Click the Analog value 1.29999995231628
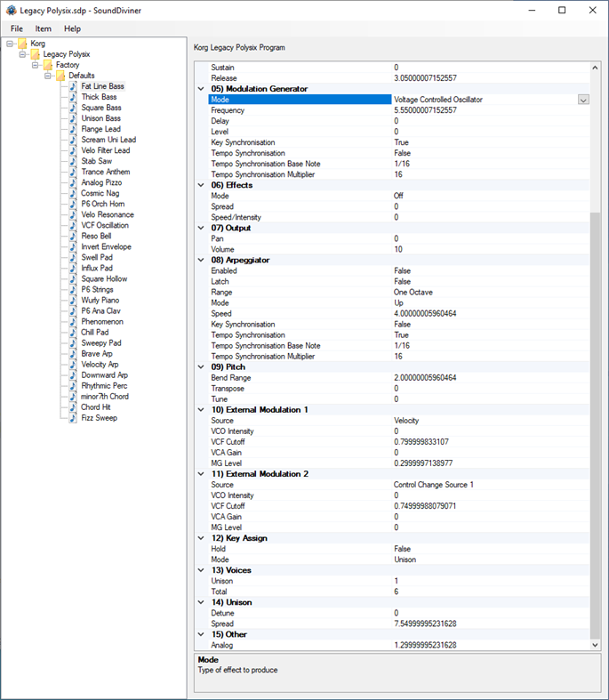The height and width of the screenshot is (700, 609). click(425, 645)
